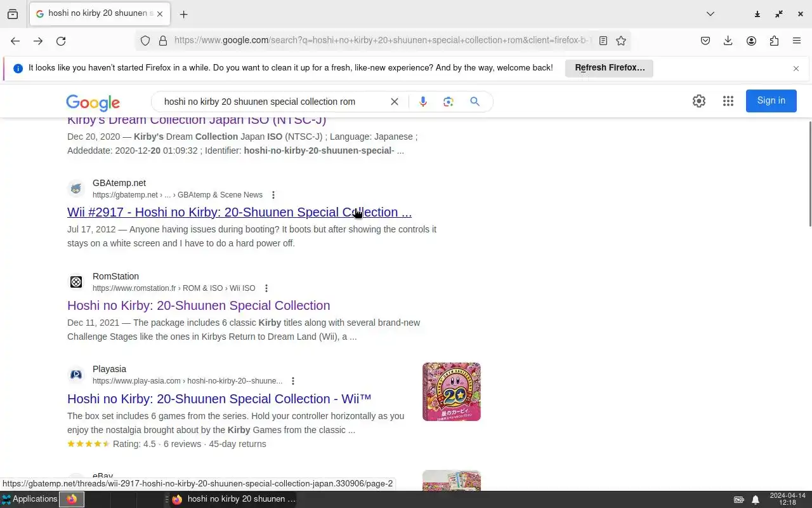The image size is (812, 508).
Task: Start Google voice search microphone
Action: [x=423, y=102]
